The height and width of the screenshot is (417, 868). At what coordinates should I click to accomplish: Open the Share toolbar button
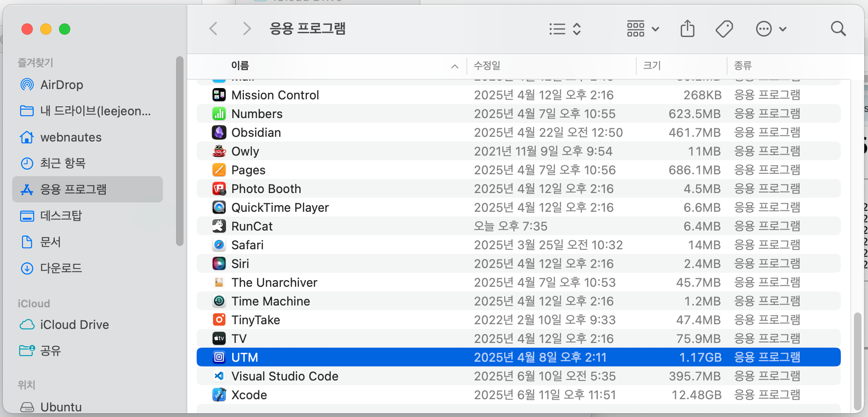[687, 29]
